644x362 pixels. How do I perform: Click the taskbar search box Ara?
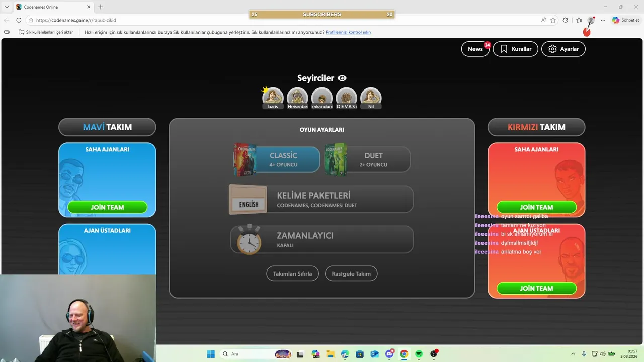click(257, 354)
